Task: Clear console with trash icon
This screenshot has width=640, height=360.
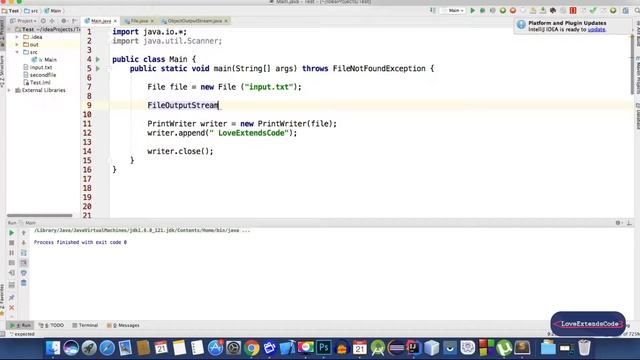Action: click(x=24, y=283)
